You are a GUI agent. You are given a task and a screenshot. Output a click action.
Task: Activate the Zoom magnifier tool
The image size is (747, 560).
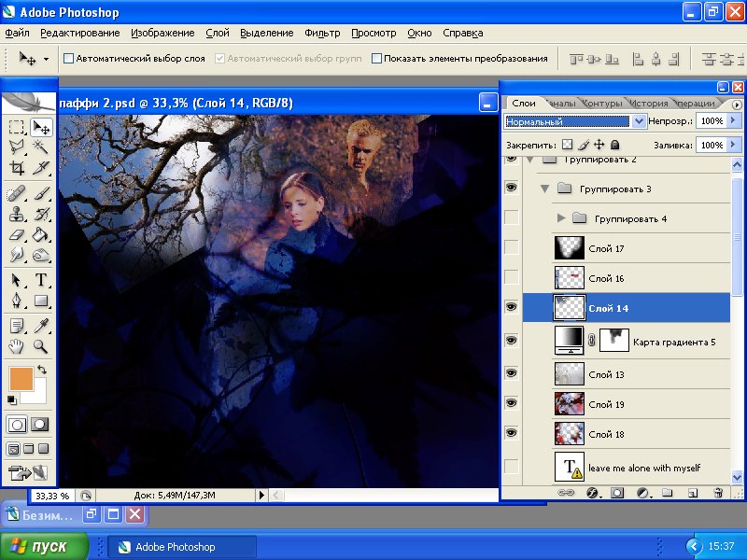click(41, 346)
